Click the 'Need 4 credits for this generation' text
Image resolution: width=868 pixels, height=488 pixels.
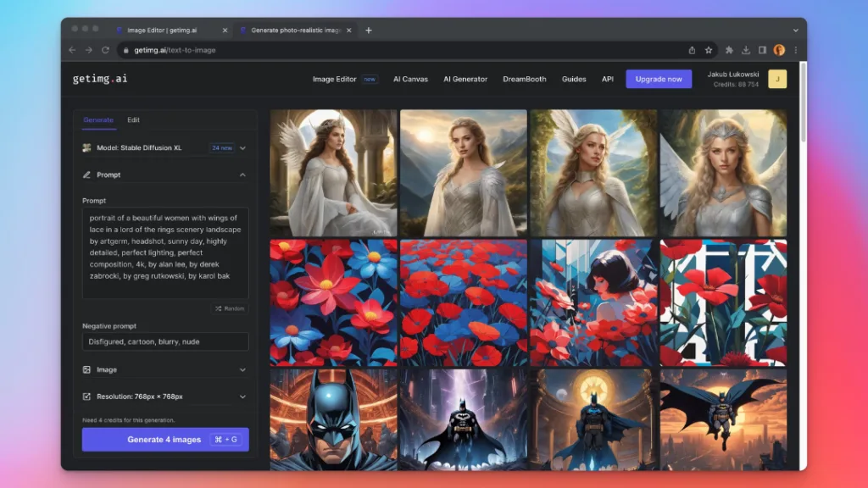point(129,420)
